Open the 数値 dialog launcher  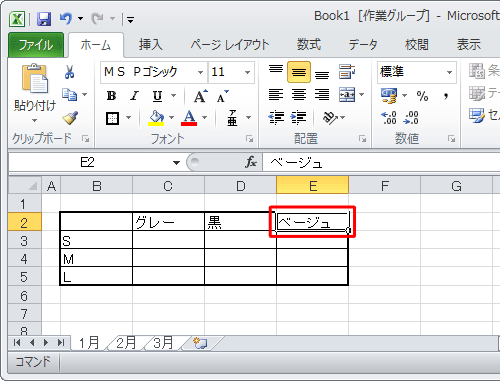[451, 139]
